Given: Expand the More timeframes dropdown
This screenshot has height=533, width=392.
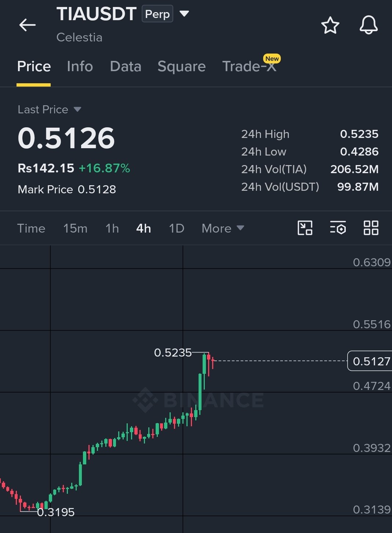Looking at the screenshot, I should coord(223,228).
